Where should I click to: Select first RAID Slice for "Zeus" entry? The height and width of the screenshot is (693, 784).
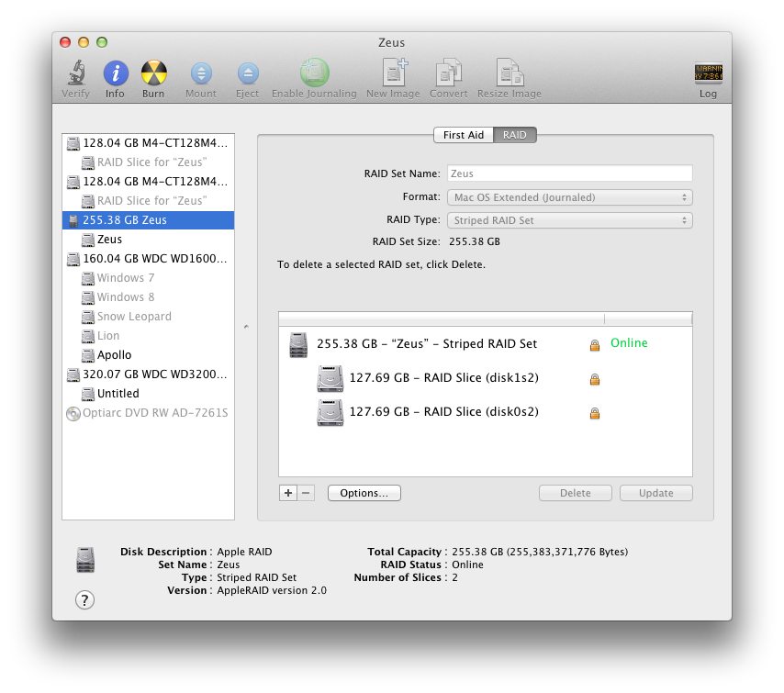(148, 162)
